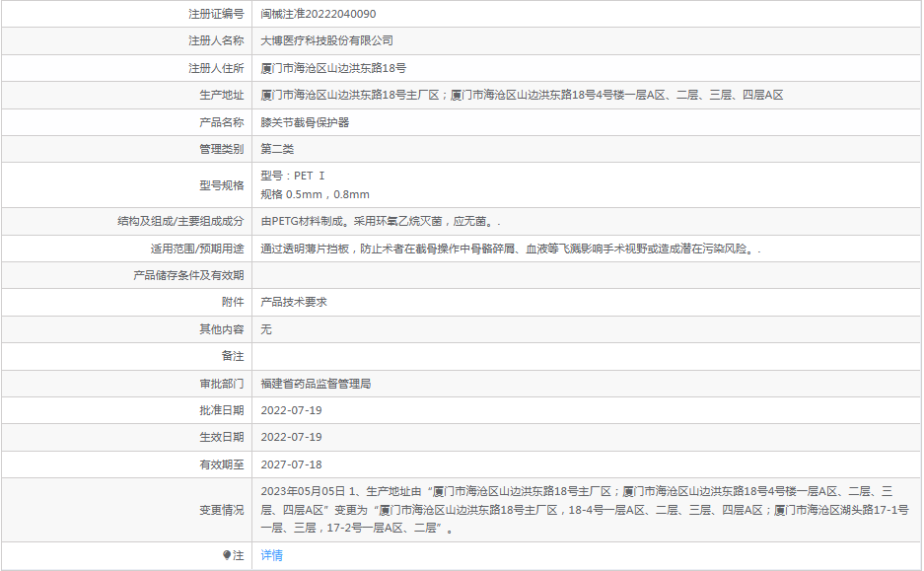The width and height of the screenshot is (924, 571).
Task: Click the attachment value 产品技术要求
Action: (x=294, y=302)
